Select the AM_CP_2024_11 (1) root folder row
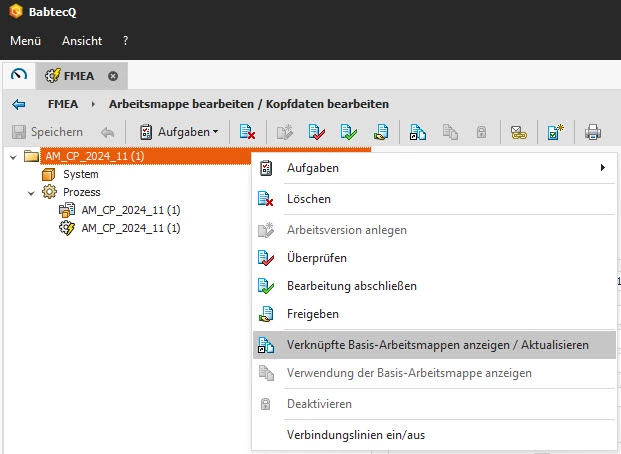This screenshot has height=454, width=621. click(x=205, y=156)
